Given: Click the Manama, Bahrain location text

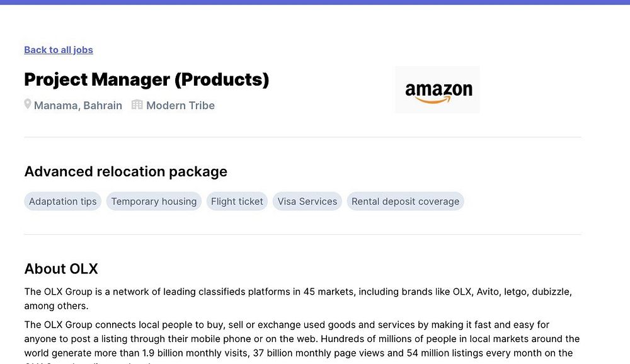Looking at the screenshot, I should pos(78,105).
